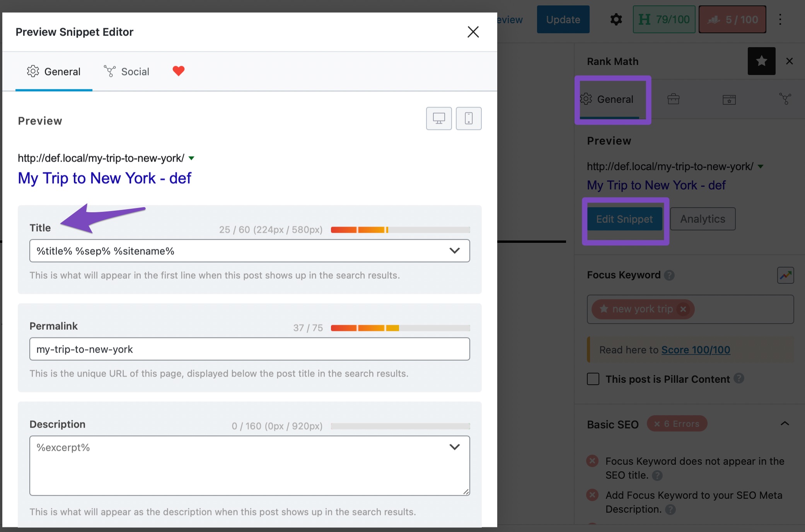Click the Focus Keyword trends icon
This screenshot has height=532, width=805.
785,275
